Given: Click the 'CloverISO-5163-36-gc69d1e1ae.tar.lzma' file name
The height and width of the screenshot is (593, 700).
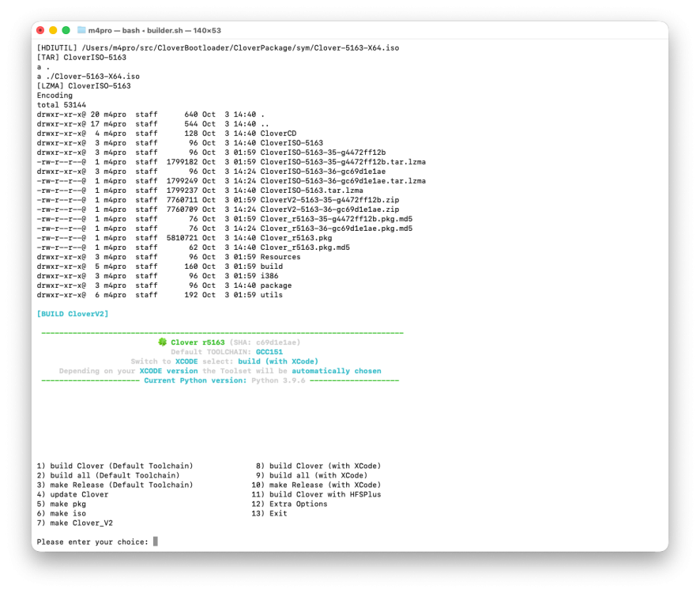Looking at the screenshot, I should (x=343, y=180).
